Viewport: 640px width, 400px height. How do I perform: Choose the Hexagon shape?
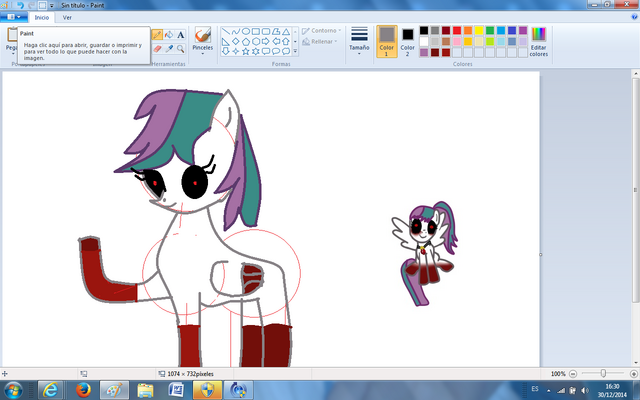click(256, 42)
